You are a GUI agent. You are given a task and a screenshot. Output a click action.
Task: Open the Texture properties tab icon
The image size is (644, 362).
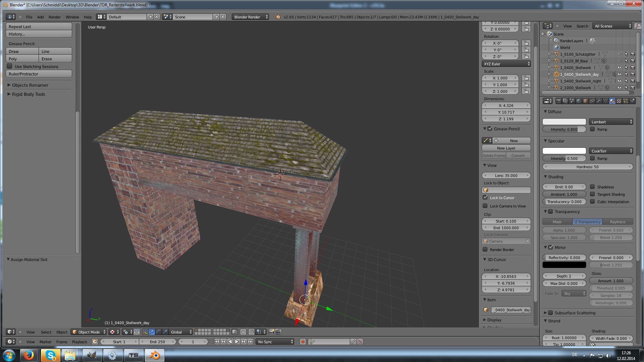(619, 101)
